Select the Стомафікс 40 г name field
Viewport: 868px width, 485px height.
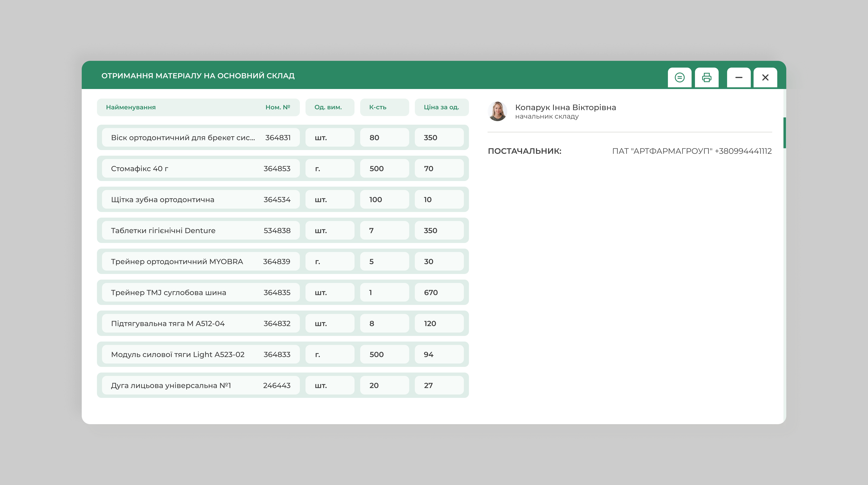point(139,168)
